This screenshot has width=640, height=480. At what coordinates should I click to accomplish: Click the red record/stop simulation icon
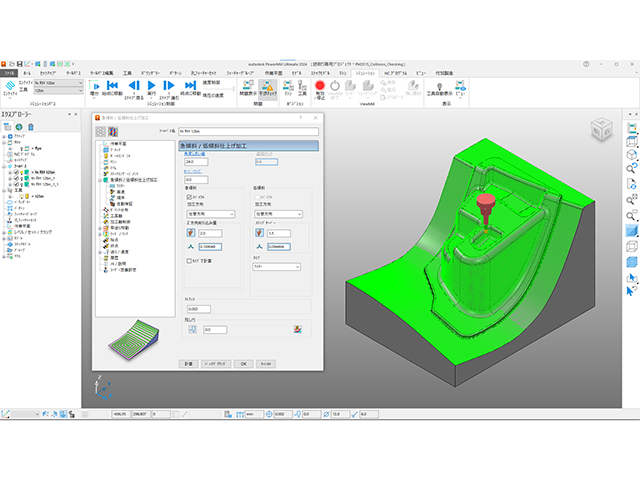320,86
